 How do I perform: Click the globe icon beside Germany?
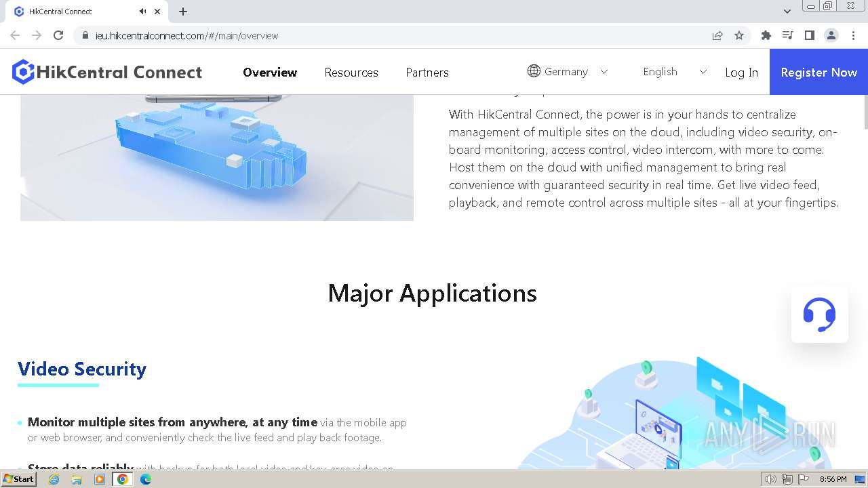tap(534, 71)
